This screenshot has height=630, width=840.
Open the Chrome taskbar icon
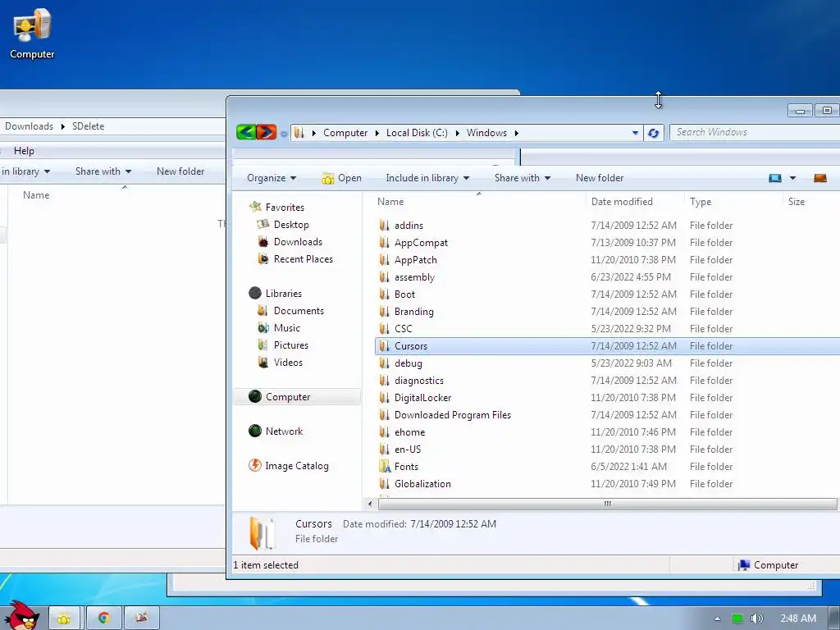pos(104,619)
